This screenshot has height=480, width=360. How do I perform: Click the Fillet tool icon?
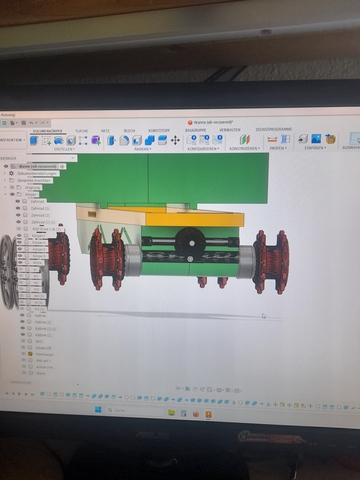pos(124,140)
